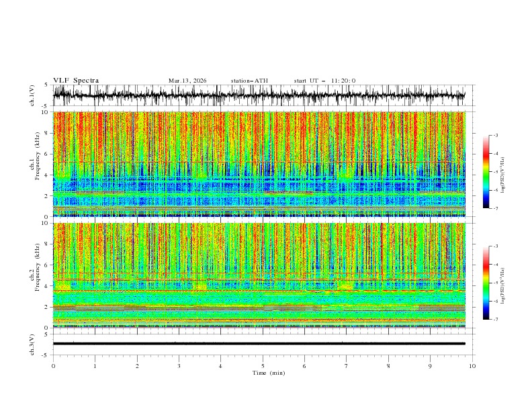Click the "4" kHz tick on ch.2 frequency axis

click(x=47, y=286)
